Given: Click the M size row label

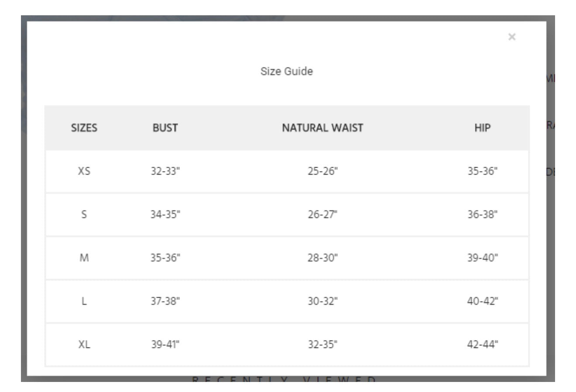Looking at the screenshot, I should coord(84,258).
